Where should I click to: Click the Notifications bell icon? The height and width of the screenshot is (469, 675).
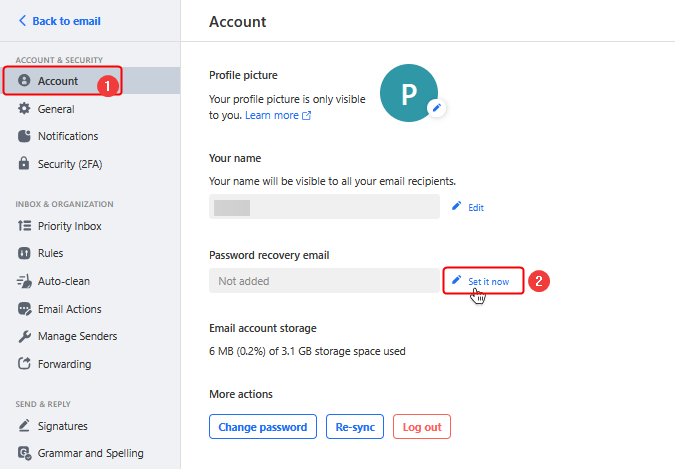[x=25, y=136]
